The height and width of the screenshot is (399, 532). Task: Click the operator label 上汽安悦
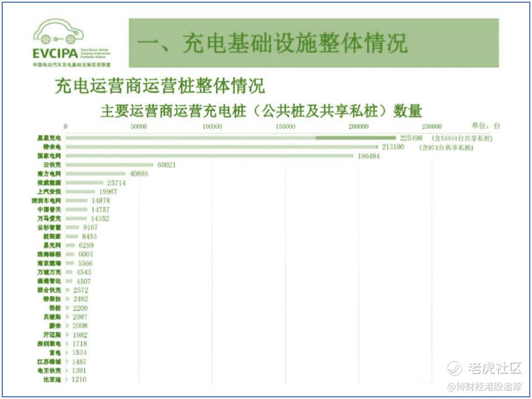pos(49,191)
